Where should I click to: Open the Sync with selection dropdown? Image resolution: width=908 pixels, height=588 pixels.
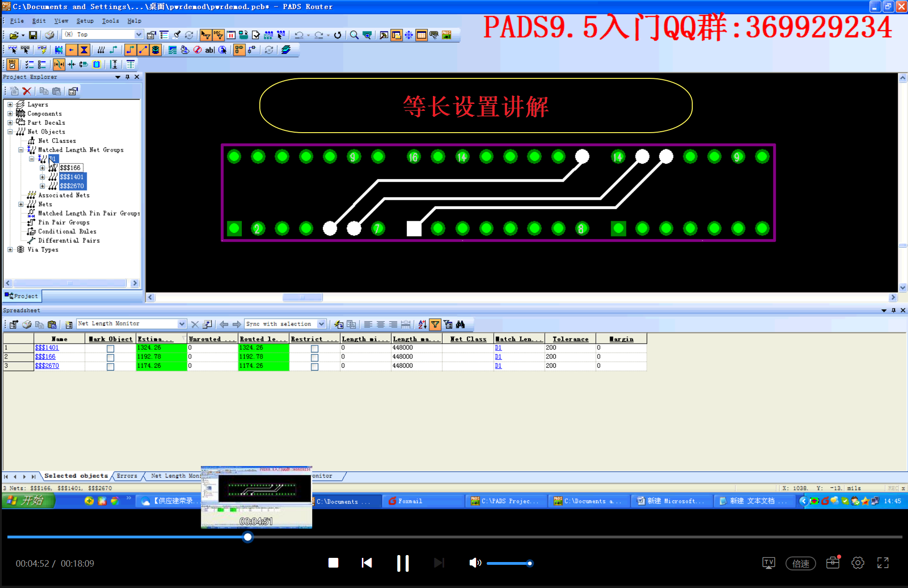[x=322, y=324]
